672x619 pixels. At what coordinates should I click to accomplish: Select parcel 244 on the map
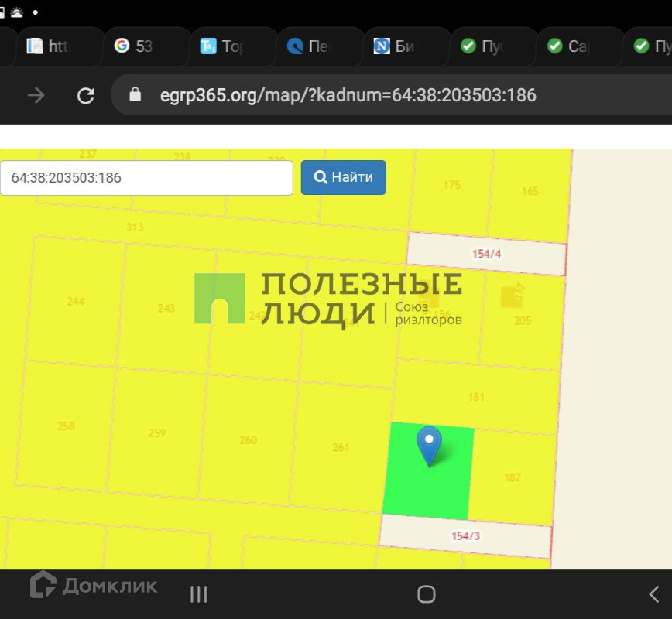pyautogui.click(x=75, y=301)
